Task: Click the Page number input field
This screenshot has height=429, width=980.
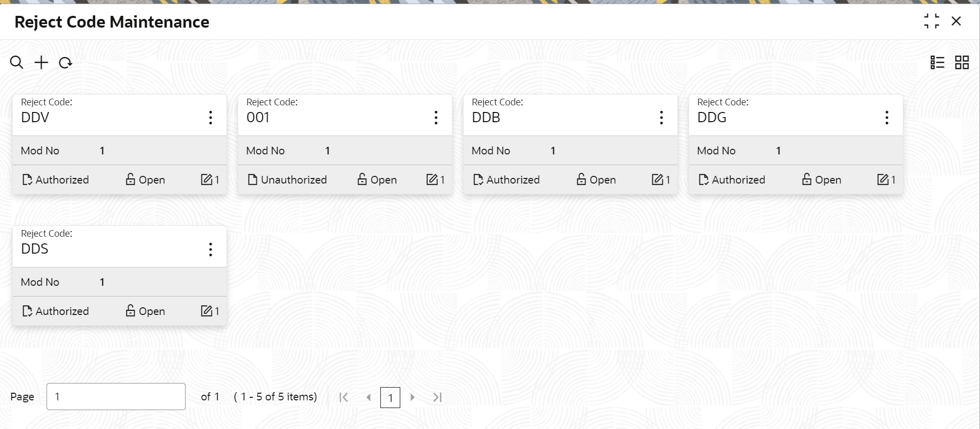Action: (x=116, y=396)
